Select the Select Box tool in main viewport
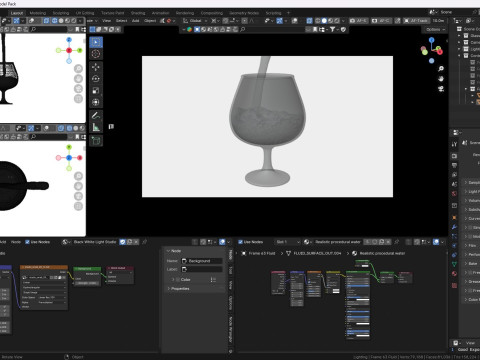 96,42
